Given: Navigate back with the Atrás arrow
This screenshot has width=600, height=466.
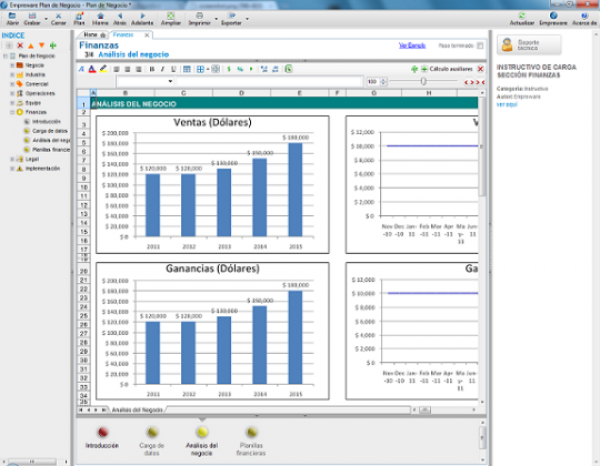Looking at the screenshot, I should (x=120, y=18).
